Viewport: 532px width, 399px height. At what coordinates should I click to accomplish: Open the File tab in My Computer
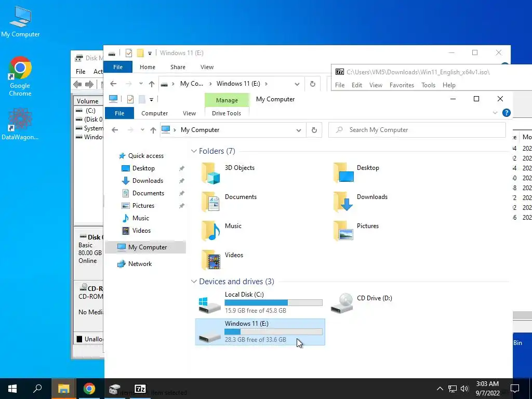click(119, 113)
